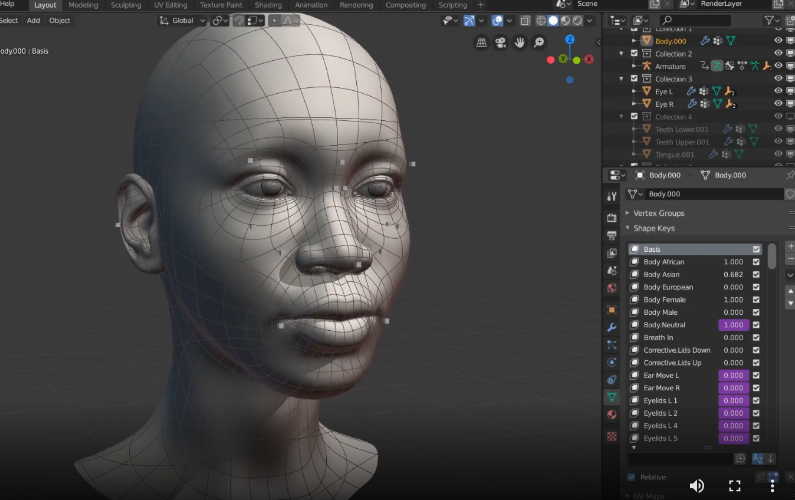The image size is (795, 500).
Task: Click the Body.Neutral value slider
Action: 733,325
